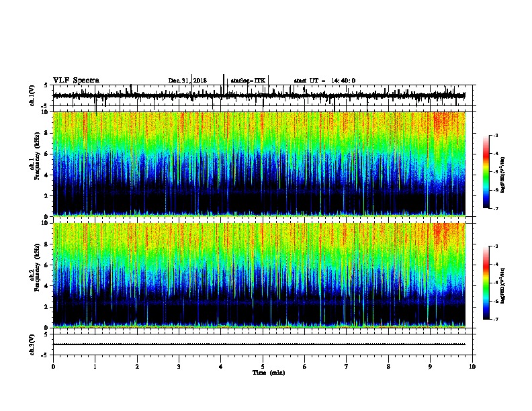Click the "Time (min)" axis title
This screenshot has height=411, width=532.
pyautogui.click(x=269, y=373)
